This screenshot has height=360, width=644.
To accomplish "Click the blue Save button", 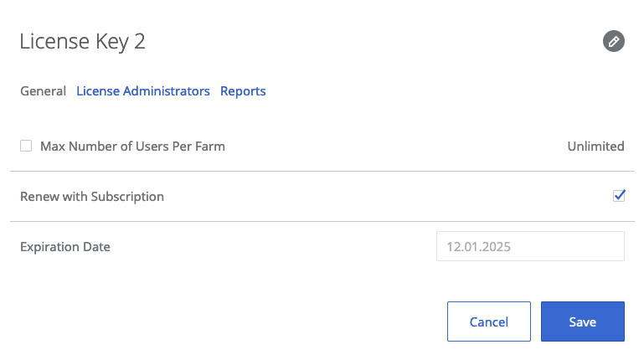I will (582, 321).
